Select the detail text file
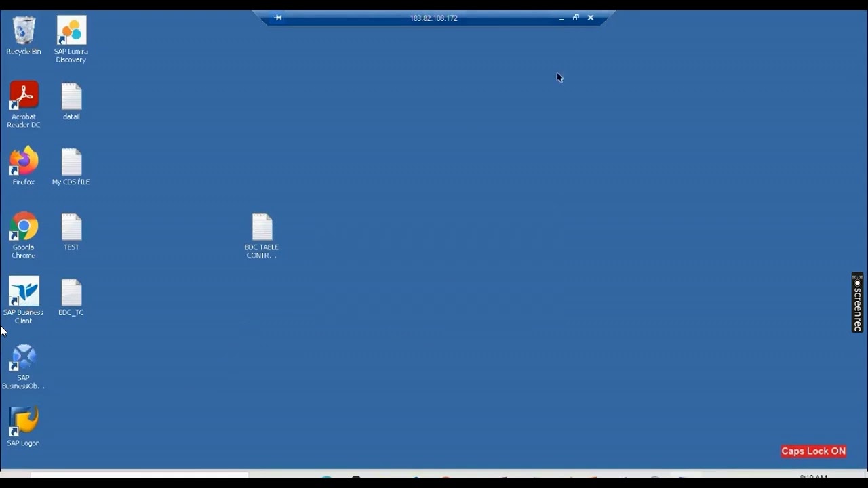This screenshot has width=868, height=488. (71, 101)
